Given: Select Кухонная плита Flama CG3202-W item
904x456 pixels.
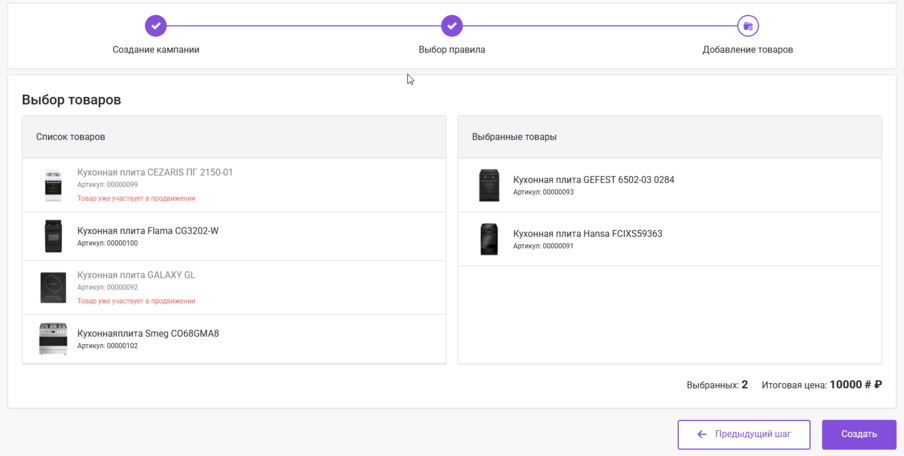Looking at the screenshot, I should click(x=147, y=231).
